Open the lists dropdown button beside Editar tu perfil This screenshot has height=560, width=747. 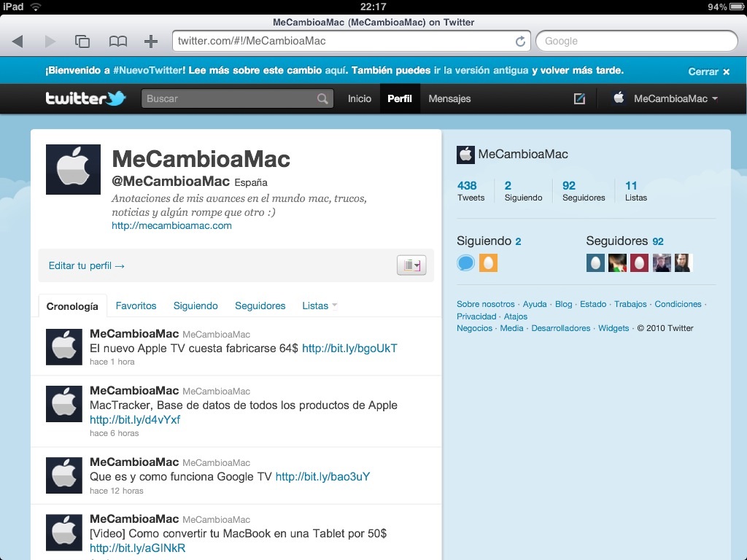[x=411, y=265]
